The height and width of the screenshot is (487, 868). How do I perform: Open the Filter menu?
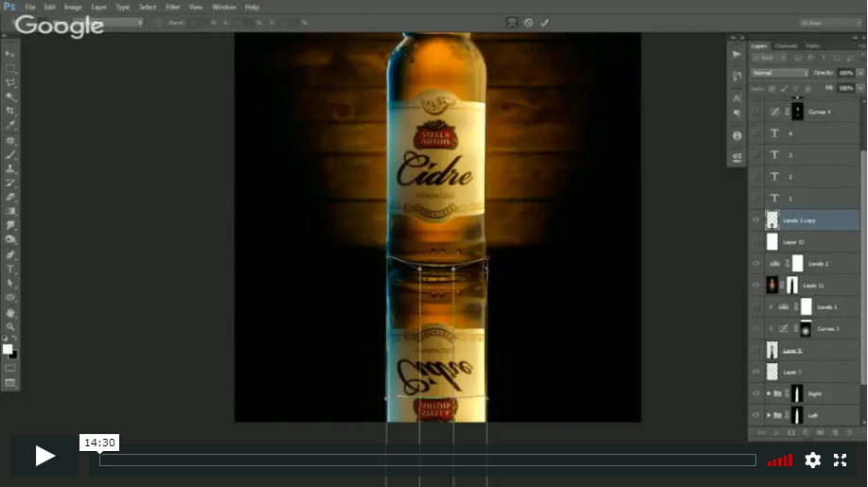tap(172, 8)
